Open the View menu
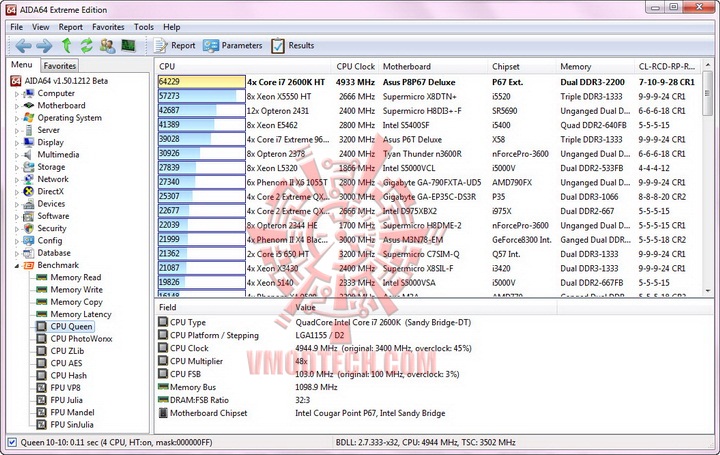Screen dimensions: 720x455 pyautogui.click(x=40, y=27)
